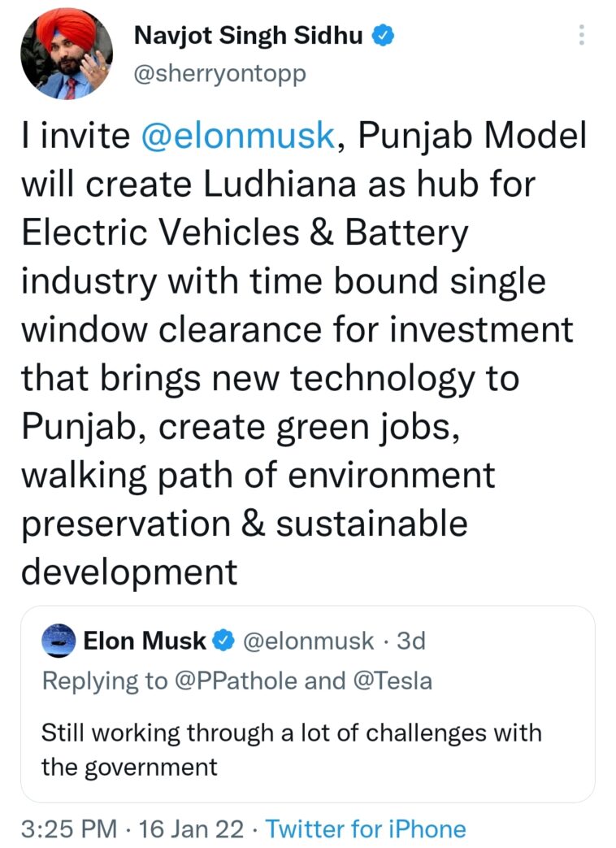Click the verified badge beside Navjot Singh Sidhu
The width and height of the screenshot is (616, 848).
pos(383,36)
